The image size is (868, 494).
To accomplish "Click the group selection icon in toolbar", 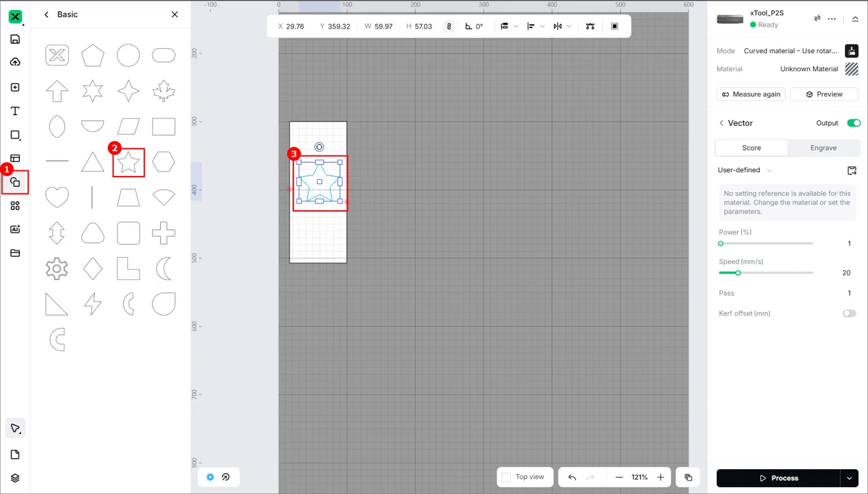I will [614, 26].
